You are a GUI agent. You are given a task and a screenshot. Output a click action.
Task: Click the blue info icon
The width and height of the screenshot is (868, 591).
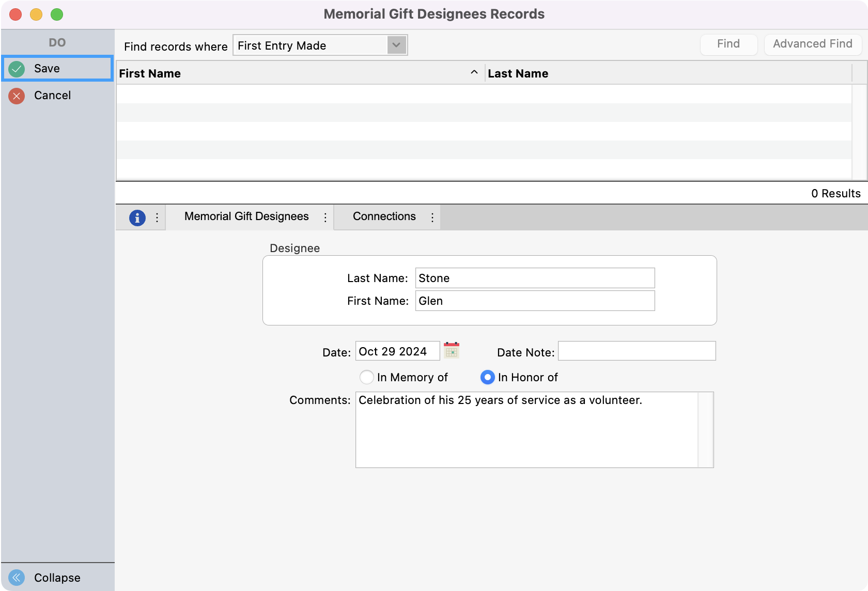(x=137, y=217)
